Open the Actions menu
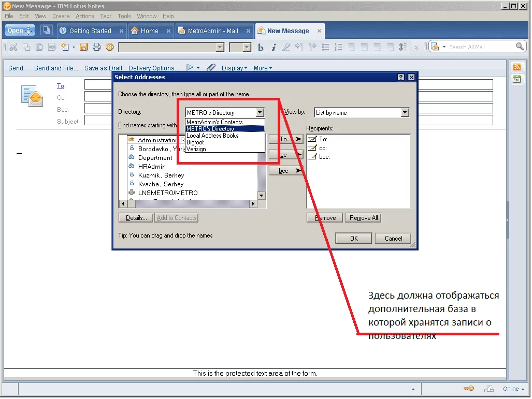 [x=85, y=16]
